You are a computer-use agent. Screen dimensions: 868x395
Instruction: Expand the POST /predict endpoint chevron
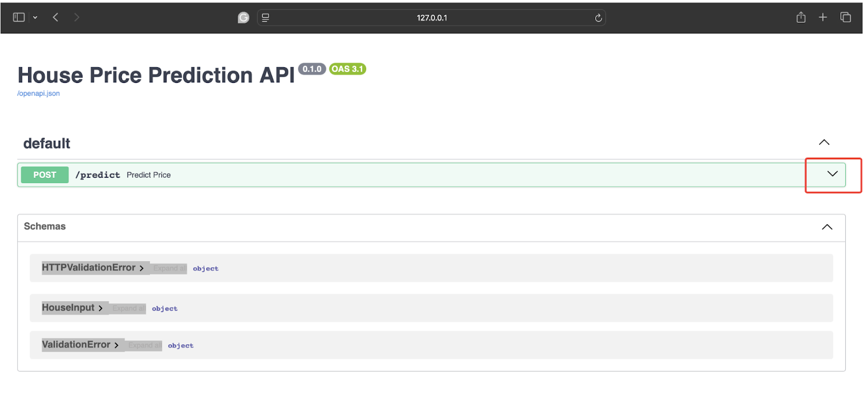(832, 174)
